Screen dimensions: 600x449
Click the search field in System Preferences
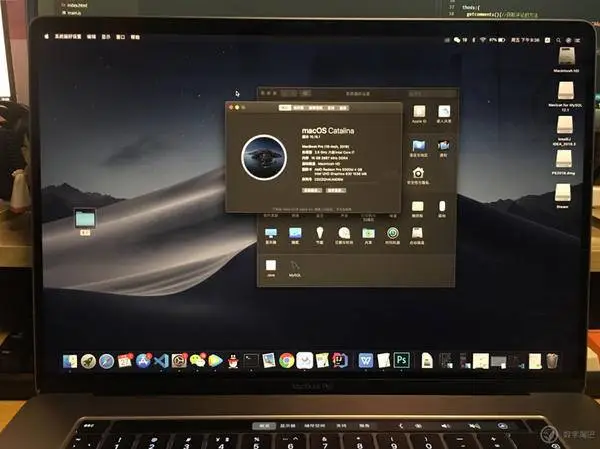pos(431,93)
